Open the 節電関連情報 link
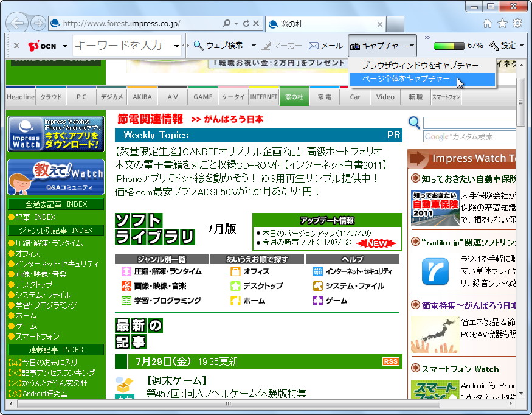 pyautogui.click(x=150, y=119)
